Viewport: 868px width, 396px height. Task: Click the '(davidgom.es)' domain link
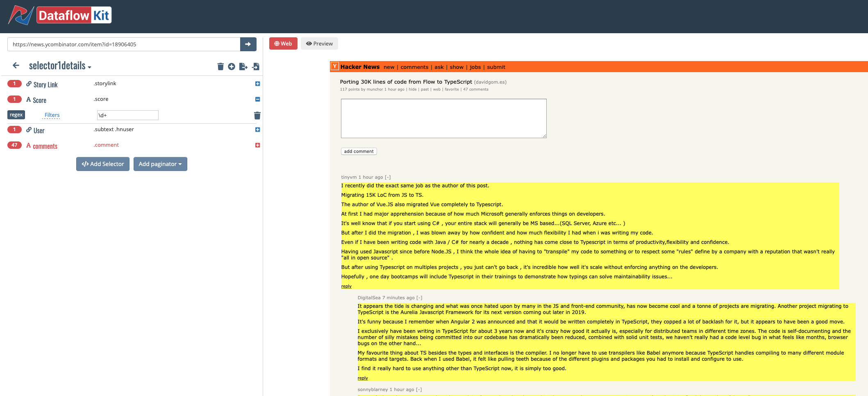490,82
